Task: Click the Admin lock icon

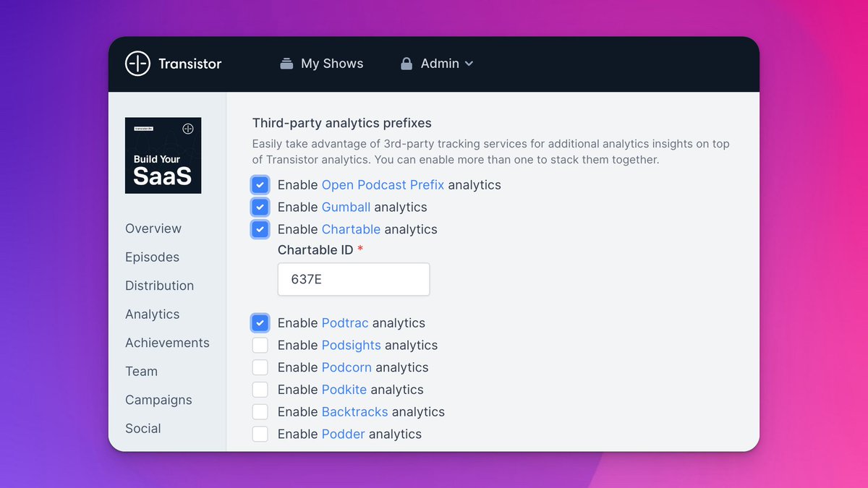Action: click(407, 64)
